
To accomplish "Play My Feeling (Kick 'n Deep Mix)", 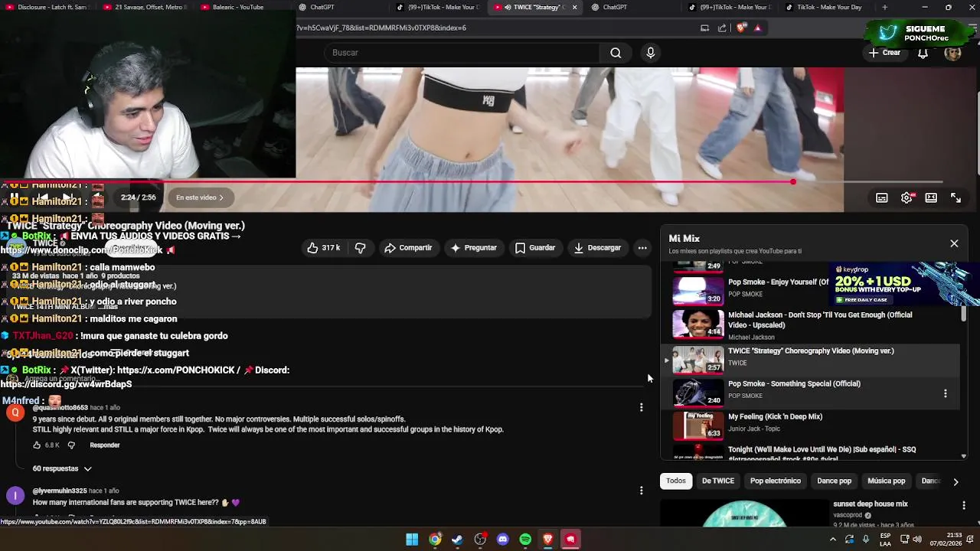I will pos(812,424).
